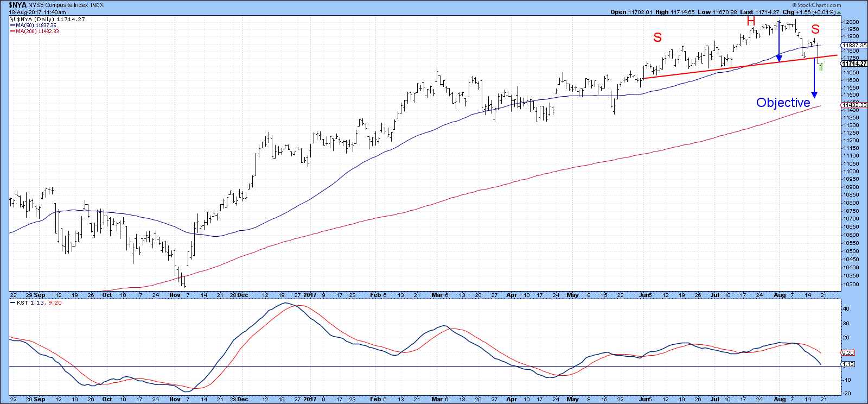Click the $NYA ticker symbol title
Screen dimensions: 868x404
[x=17, y=5]
